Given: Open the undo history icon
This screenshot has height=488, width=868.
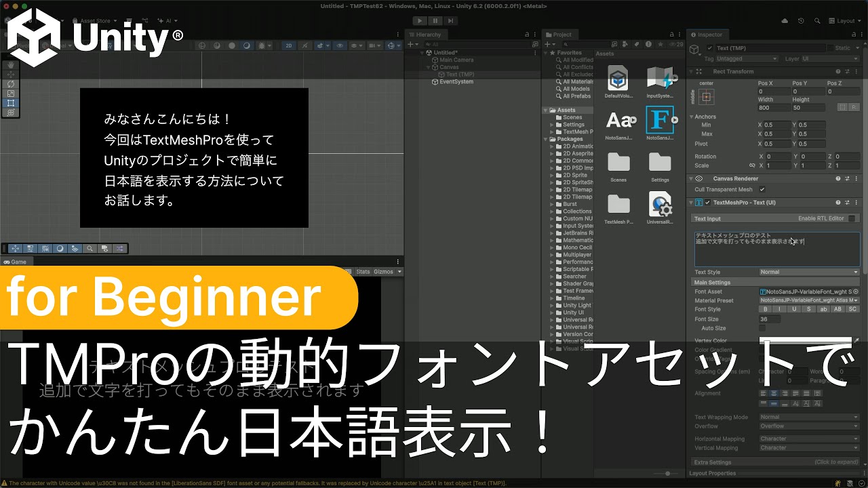Looking at the screenshot, I should pyautogui.click(x=802, y=21).
